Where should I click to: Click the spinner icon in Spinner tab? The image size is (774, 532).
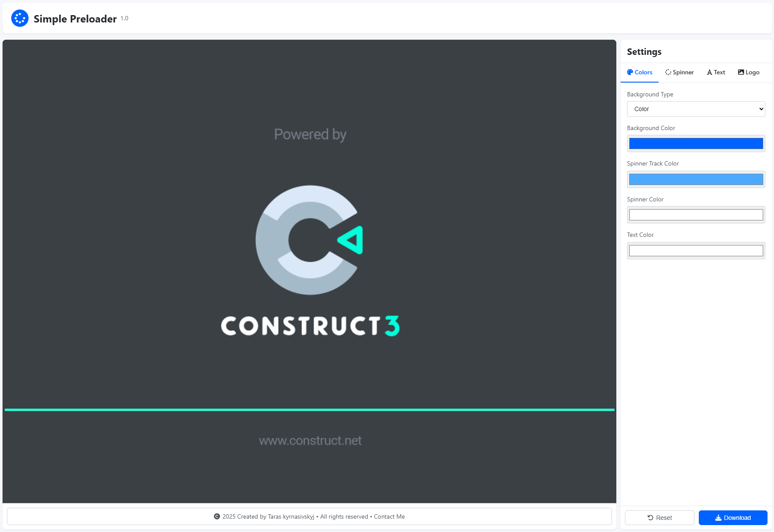(x=668, y=72)
